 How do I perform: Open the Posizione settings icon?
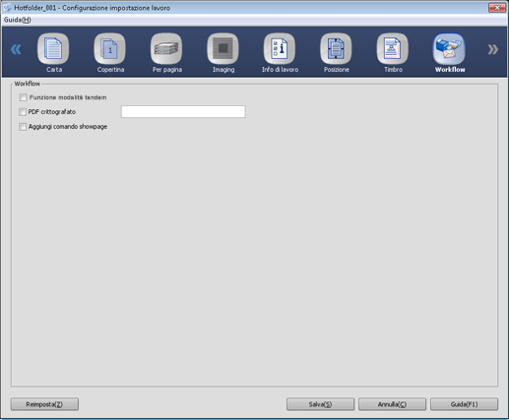336,49
